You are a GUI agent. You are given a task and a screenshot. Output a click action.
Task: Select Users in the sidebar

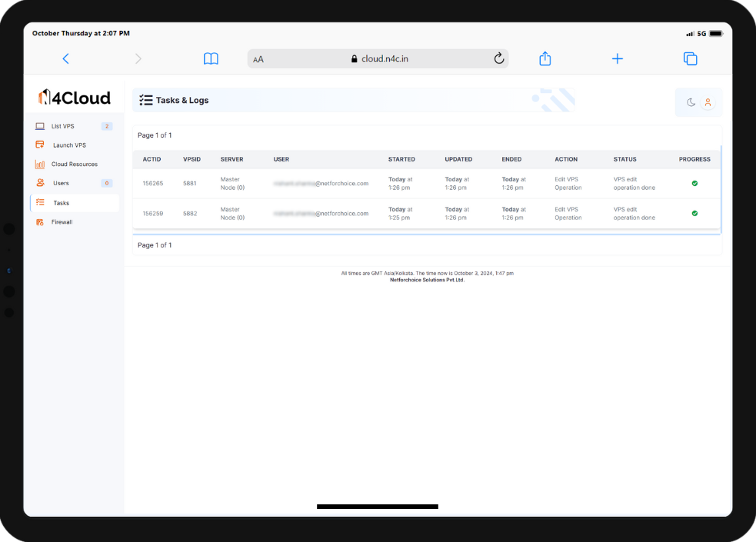(x=61, y=184)
